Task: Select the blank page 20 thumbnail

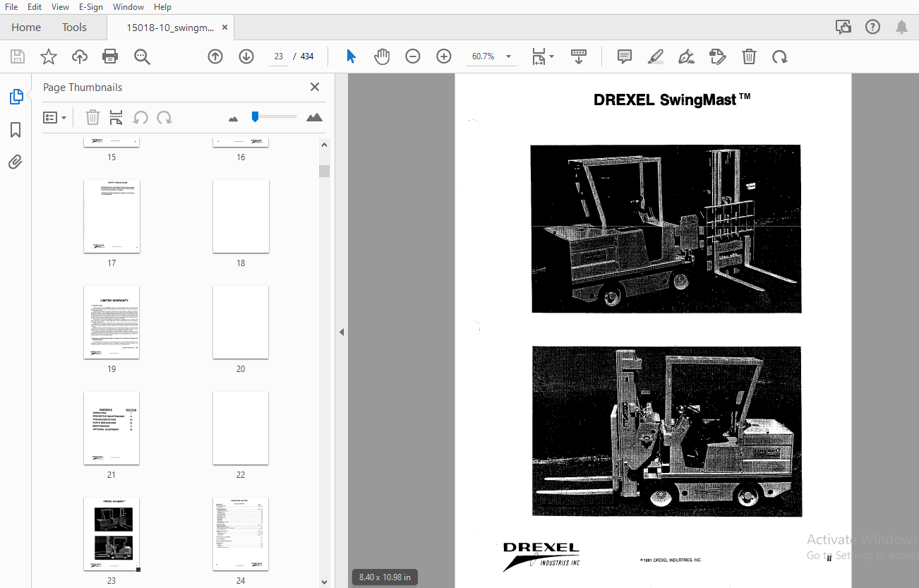Action: (x=241, y=322)
